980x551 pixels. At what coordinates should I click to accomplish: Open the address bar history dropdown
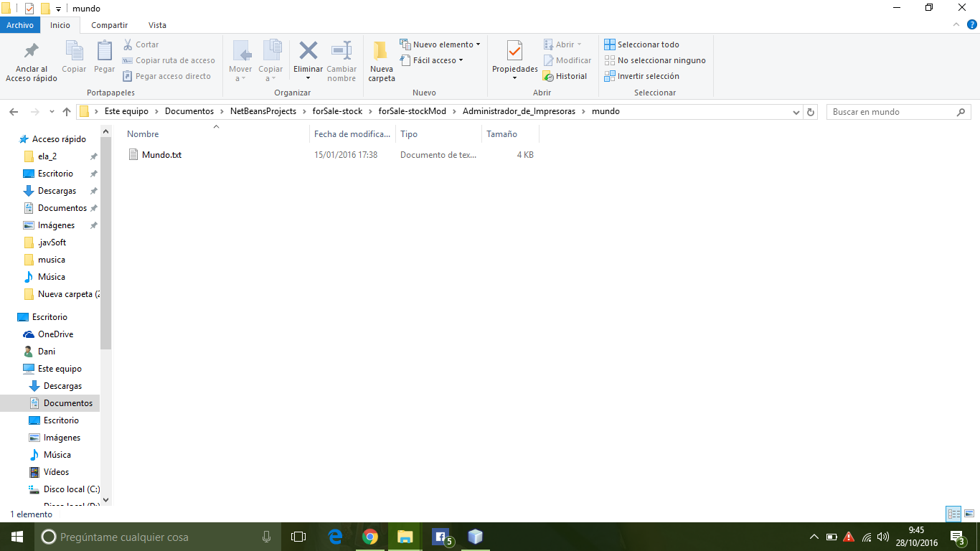coord(796,112)
